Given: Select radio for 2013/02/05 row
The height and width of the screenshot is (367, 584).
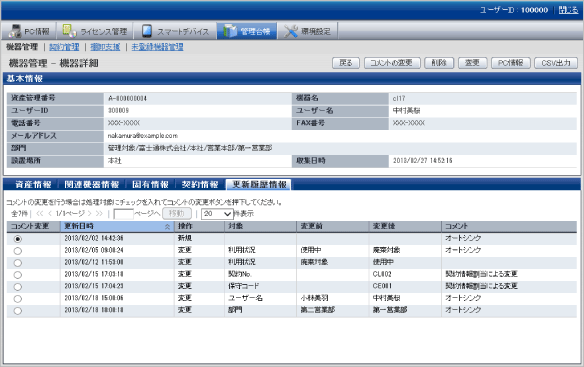Looking at the screenshot, I should coord(18,251).
